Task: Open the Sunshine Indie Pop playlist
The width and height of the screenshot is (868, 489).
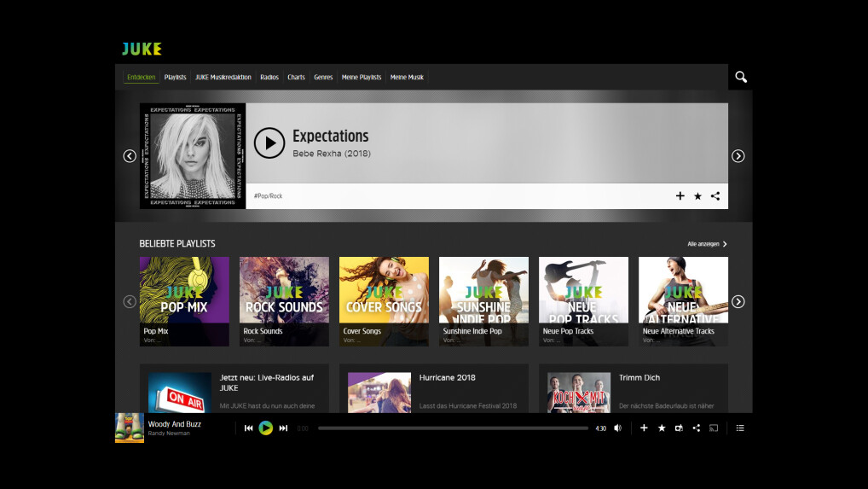Action: pyautogui.click(x=483, y=302)
